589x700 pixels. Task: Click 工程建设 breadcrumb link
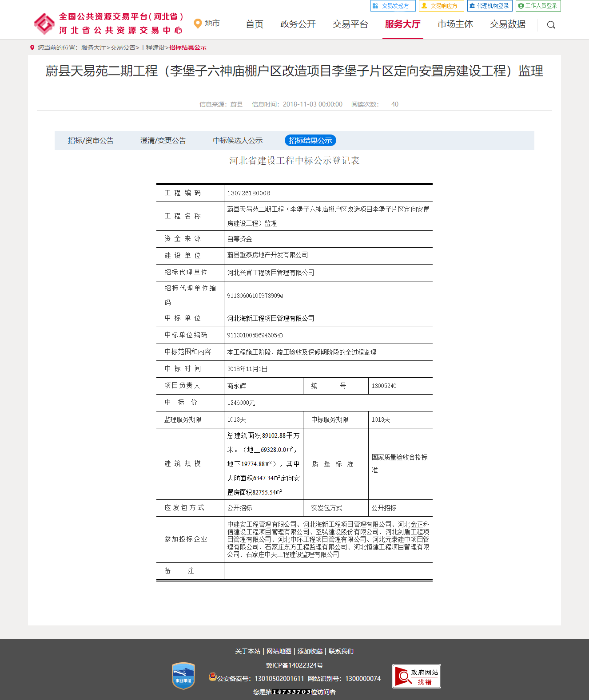(152, 47)
